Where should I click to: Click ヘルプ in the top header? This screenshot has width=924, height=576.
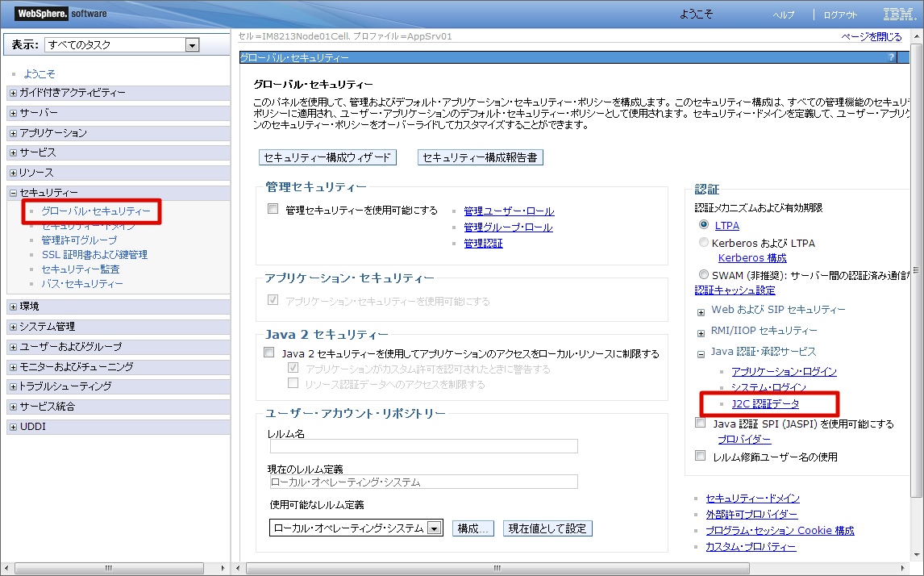click(783, 15)
